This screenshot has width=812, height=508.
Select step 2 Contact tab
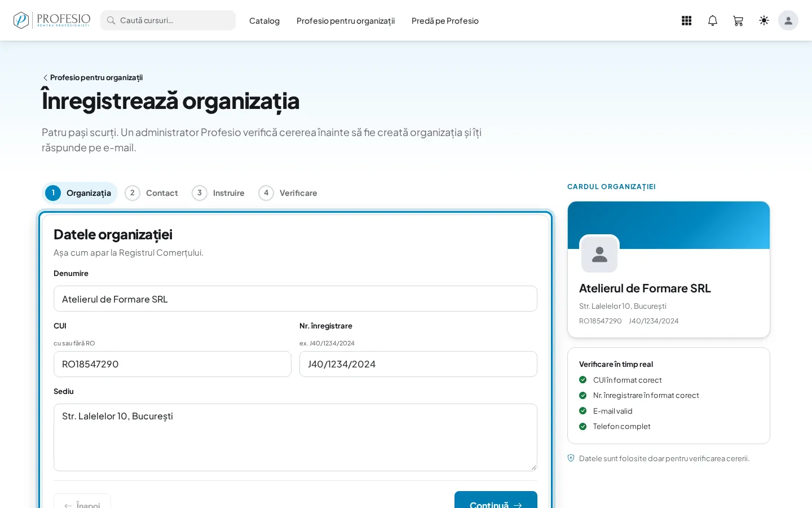[x=151, y=193]
